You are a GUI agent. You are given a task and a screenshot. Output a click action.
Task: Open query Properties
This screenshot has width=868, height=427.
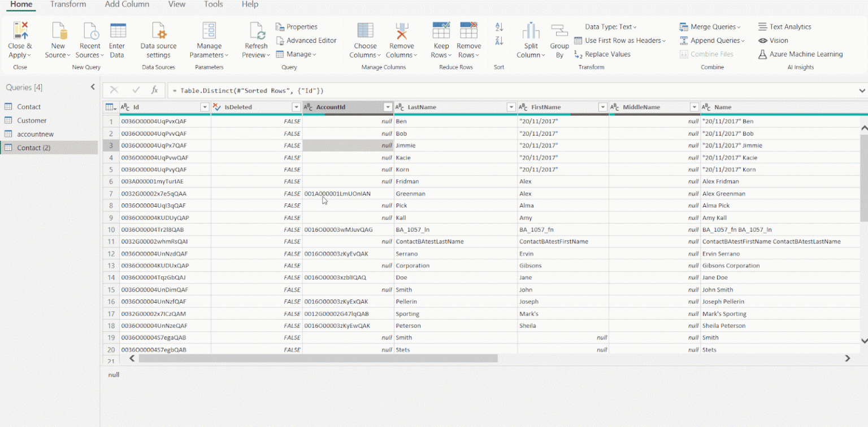pos(297,27)
